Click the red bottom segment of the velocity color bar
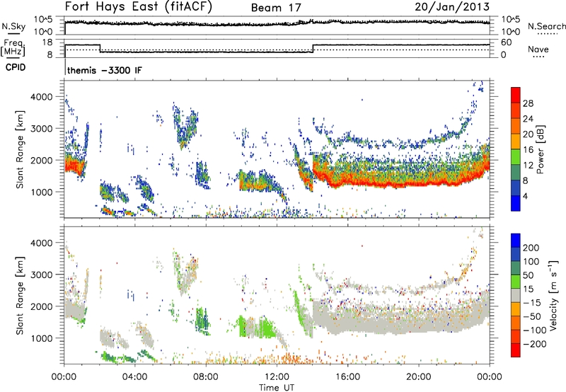The image size is (566, 392). pyautogui.click(x=516, y=350)
